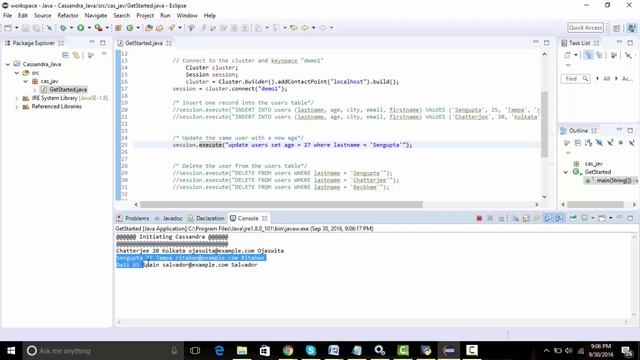This screenshot has height=360, width=640.
Task: Open the Debug button dropdown arrow
Action: 71,28
